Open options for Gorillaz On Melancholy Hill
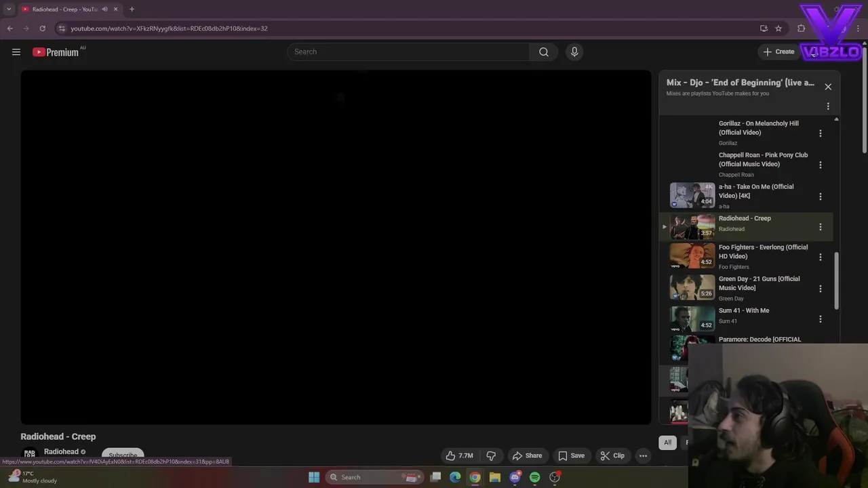 [821, 134]
